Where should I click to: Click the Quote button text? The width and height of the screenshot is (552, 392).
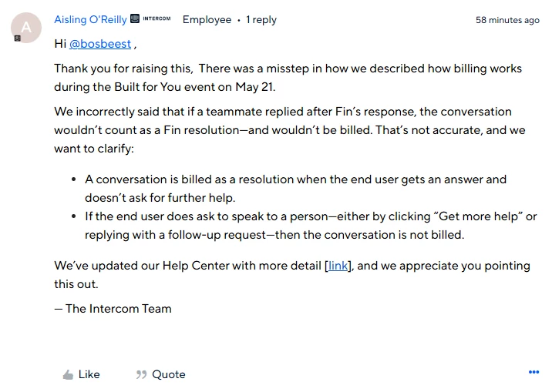(169, 374)
